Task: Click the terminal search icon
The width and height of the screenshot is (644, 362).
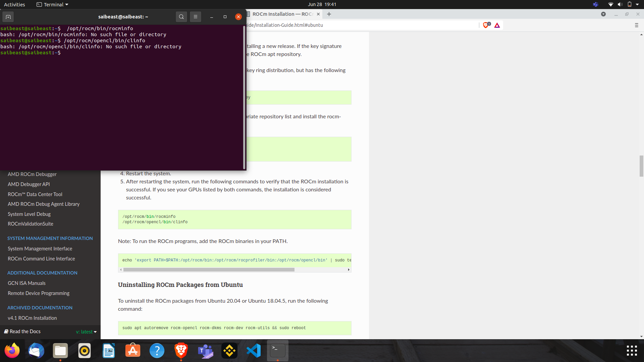Action: pyautogui.click(x=181, y=17)
